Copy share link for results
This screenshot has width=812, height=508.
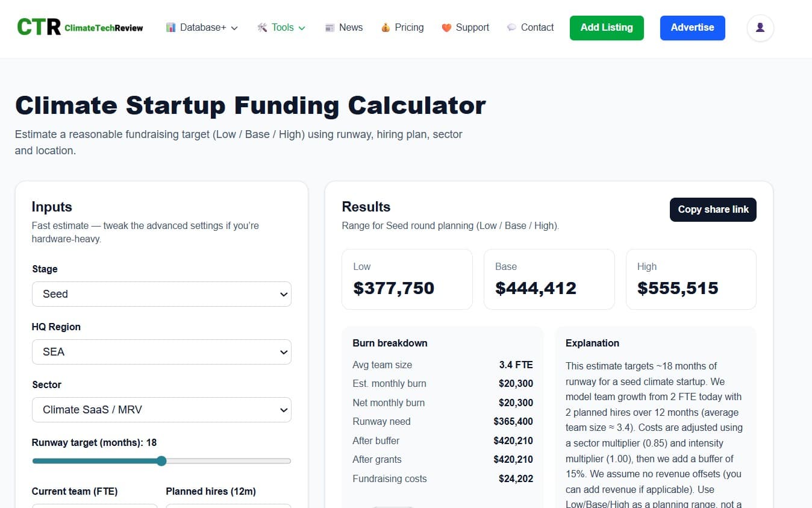pyautogui.click(x=713, y=210)
